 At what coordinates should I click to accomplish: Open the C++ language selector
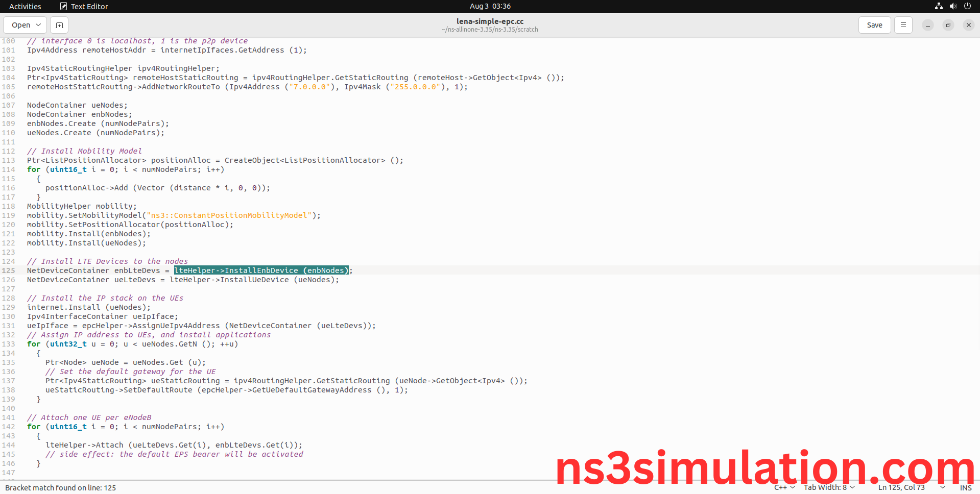click(784, 487)
